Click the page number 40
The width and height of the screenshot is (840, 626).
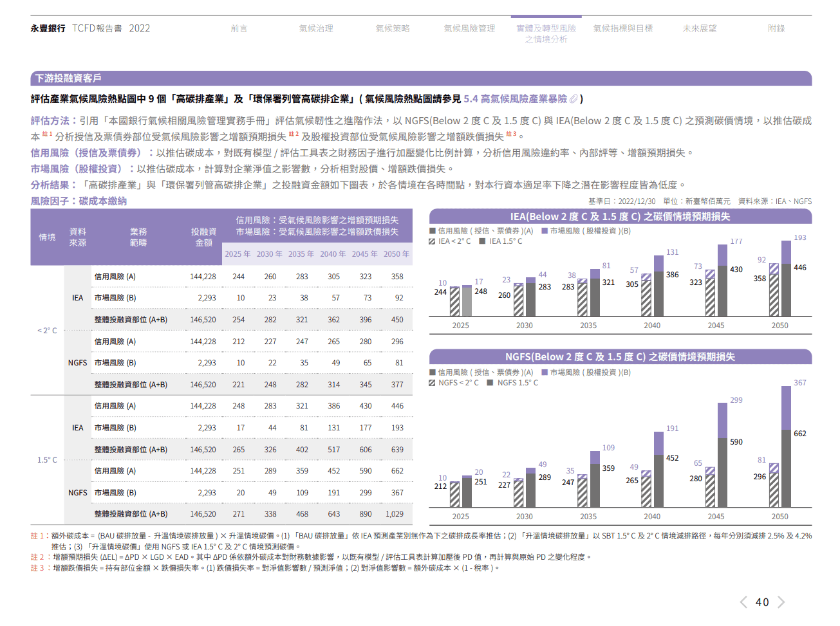click(762, 602)
